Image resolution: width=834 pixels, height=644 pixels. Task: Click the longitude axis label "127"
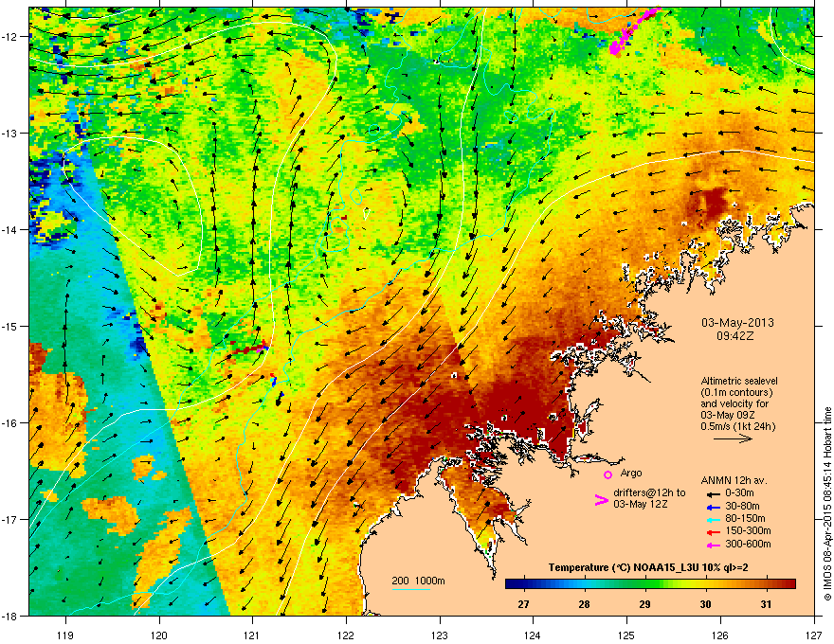point(814,635)
